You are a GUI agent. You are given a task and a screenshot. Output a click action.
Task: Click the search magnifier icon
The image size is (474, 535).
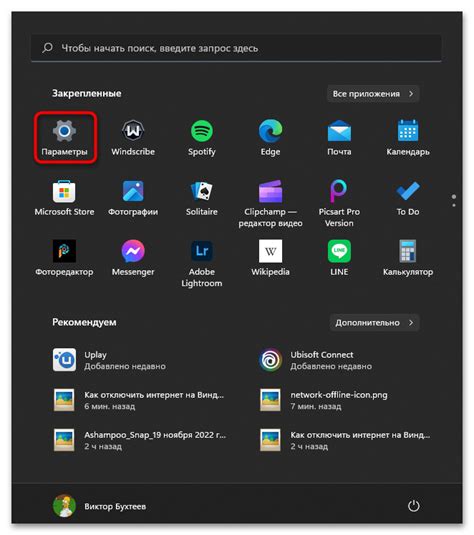47,48
